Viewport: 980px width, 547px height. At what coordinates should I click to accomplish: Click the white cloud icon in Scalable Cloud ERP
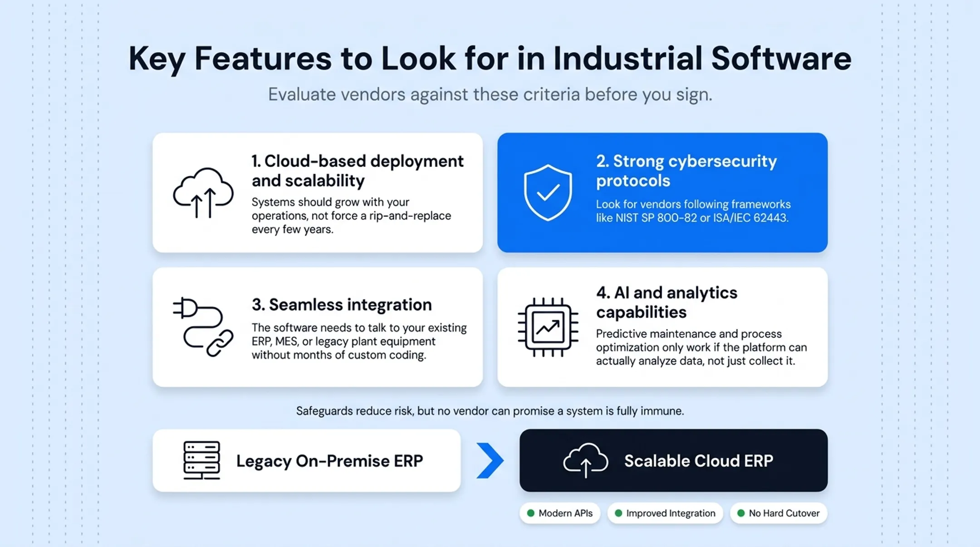(586, 460)
